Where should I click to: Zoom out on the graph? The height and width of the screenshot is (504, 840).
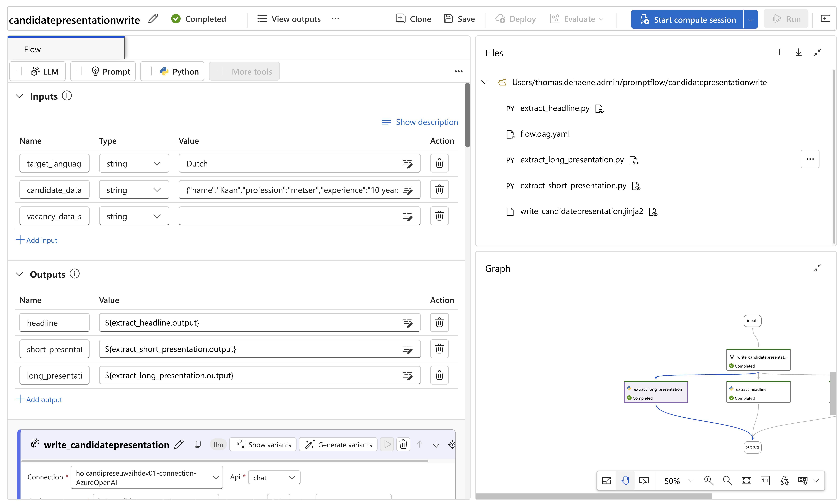[728, 481]
